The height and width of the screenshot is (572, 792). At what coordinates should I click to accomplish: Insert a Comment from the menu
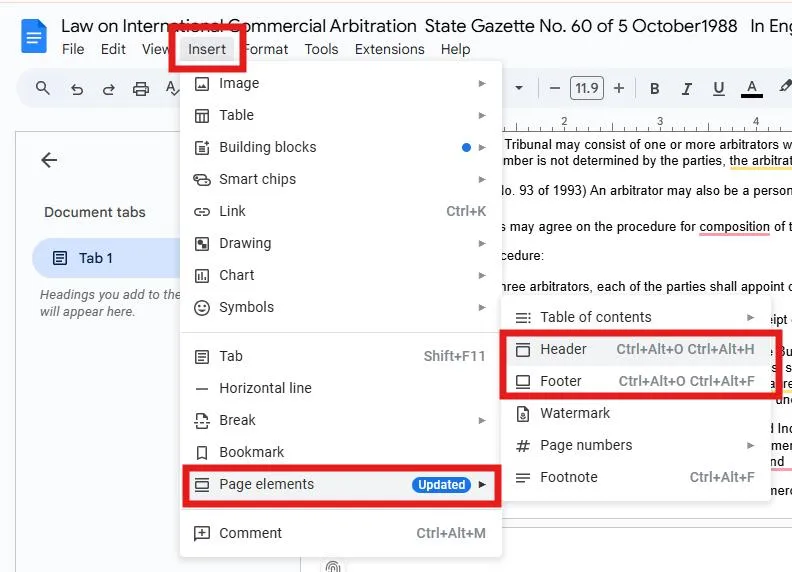tap(341, 533)
